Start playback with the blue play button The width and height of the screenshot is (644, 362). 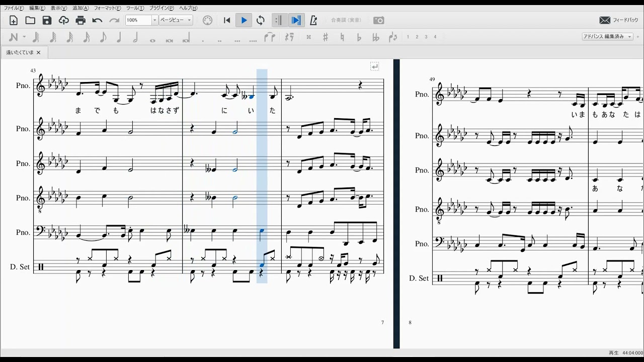[x=244, y=20]
